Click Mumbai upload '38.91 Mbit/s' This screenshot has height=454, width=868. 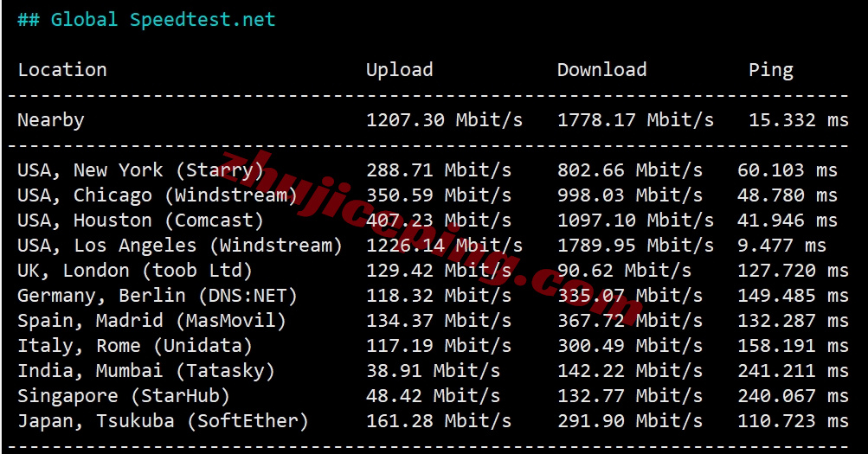(433, 371)
